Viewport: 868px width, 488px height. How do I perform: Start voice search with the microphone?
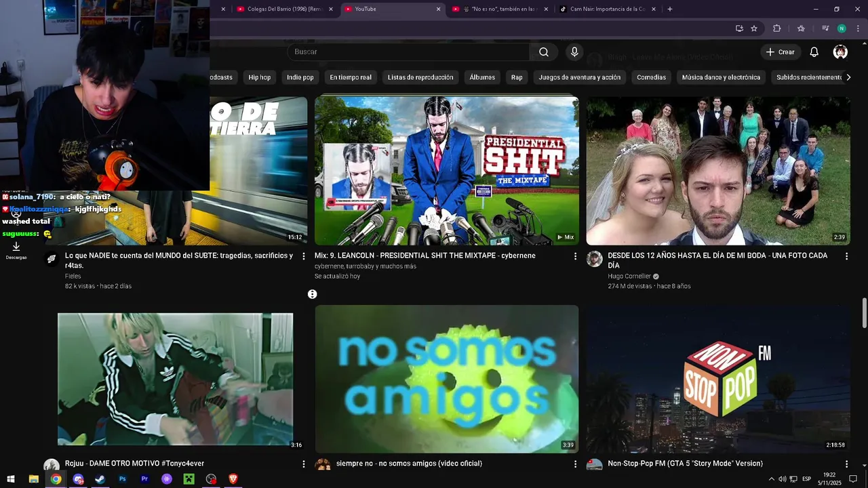574,52
